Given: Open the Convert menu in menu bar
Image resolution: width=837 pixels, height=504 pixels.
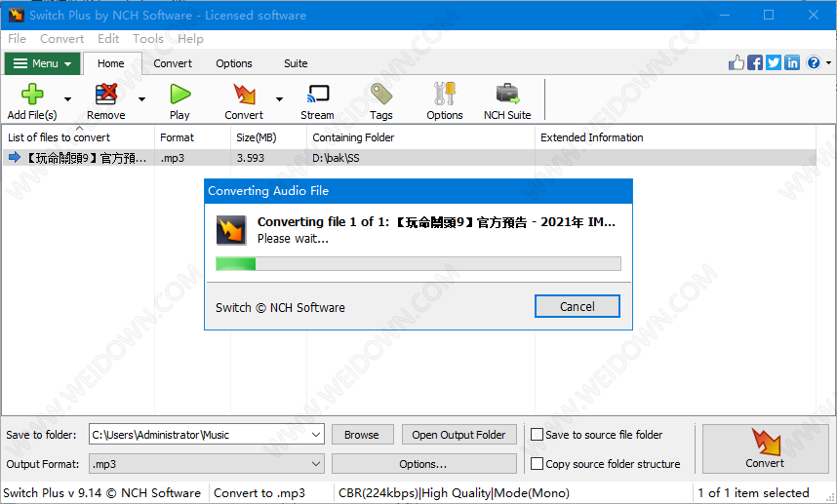Looking at the screenshot, I should click(x=61, y=39).
